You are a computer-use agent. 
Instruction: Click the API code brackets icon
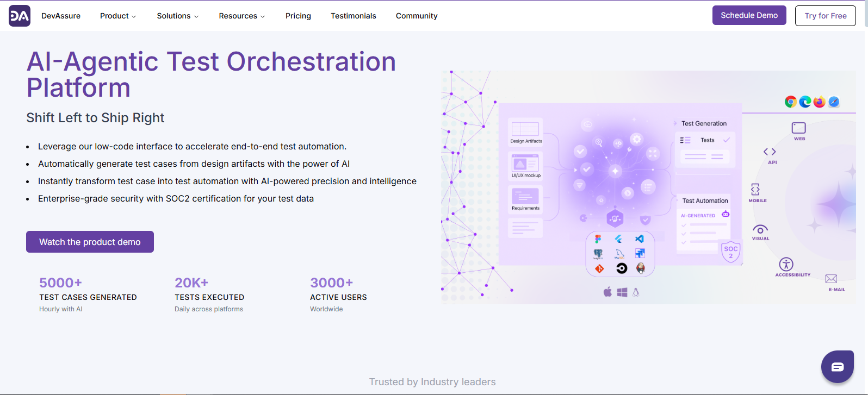tap(770, 152)
